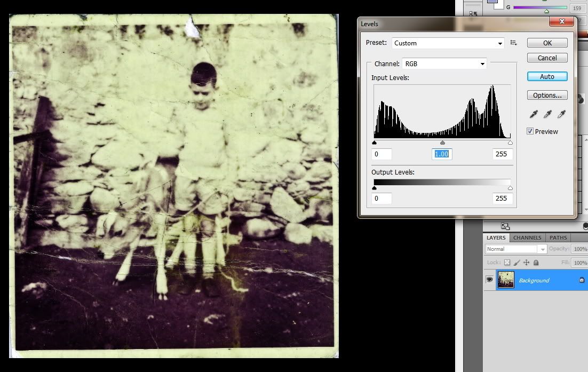This screenshot has width=588, height=372.
Task: Hide the Background layer with eye icon
Action: point(489,280)
